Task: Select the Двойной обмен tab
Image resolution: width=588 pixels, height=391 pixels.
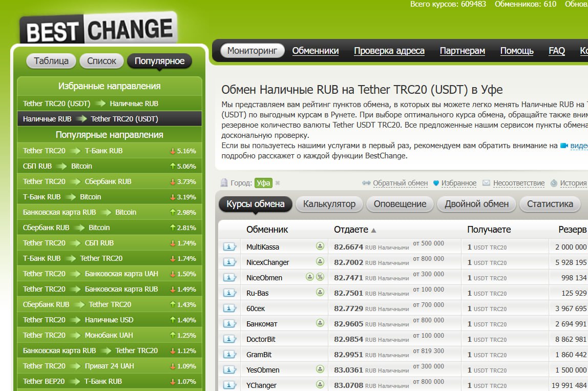Action: (x=477, y=204)
